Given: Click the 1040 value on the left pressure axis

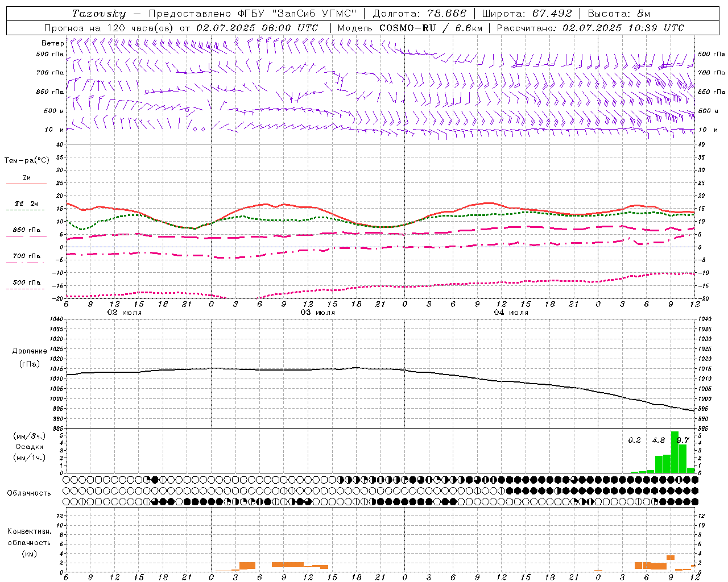Looking at the screenshot, I should click(x=56, y=319).
